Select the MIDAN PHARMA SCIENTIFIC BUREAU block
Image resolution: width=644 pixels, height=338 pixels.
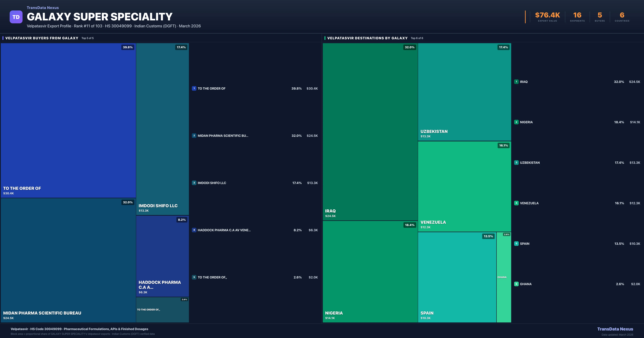(x=68, y=260)
